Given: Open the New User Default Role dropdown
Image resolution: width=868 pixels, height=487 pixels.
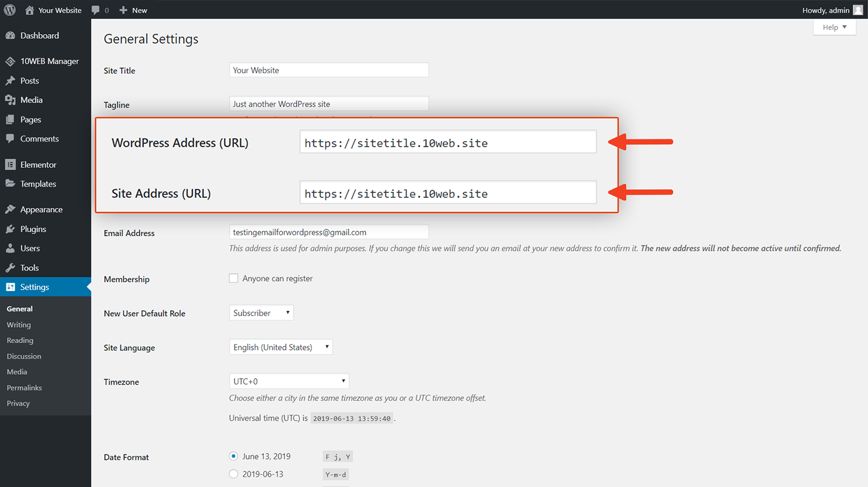Looking at the screenshot, I should pos(261,313).
